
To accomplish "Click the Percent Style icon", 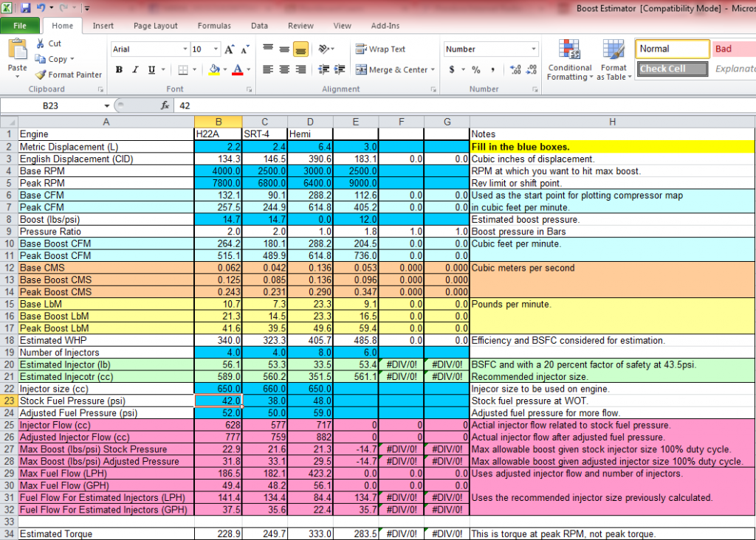I will pyautogui.click(x=476, y=69).
